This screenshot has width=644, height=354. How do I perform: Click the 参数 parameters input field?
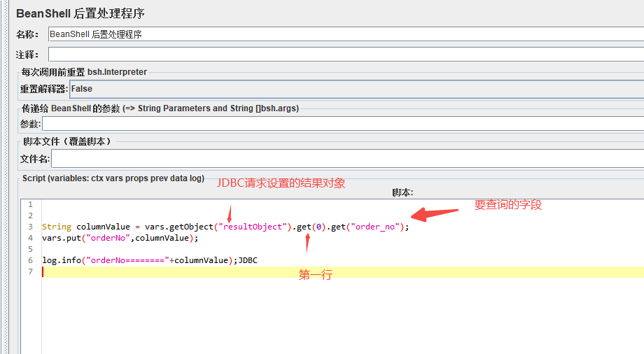(x=343, y=124)
